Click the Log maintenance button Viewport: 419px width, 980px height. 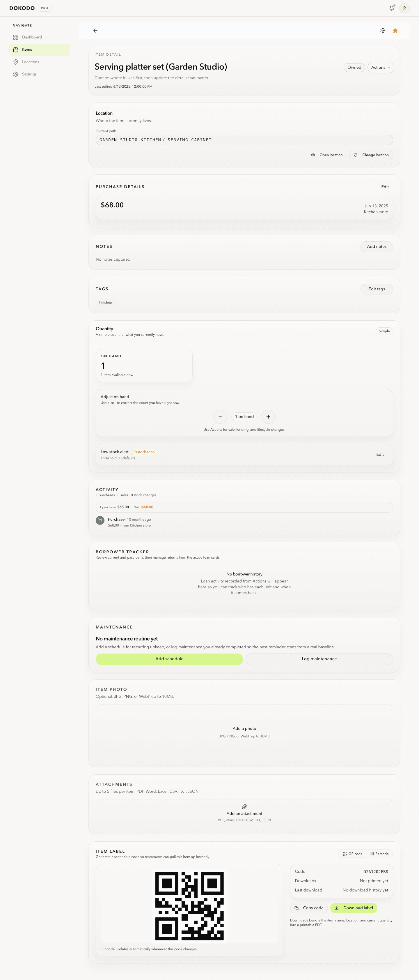point(319,659)
